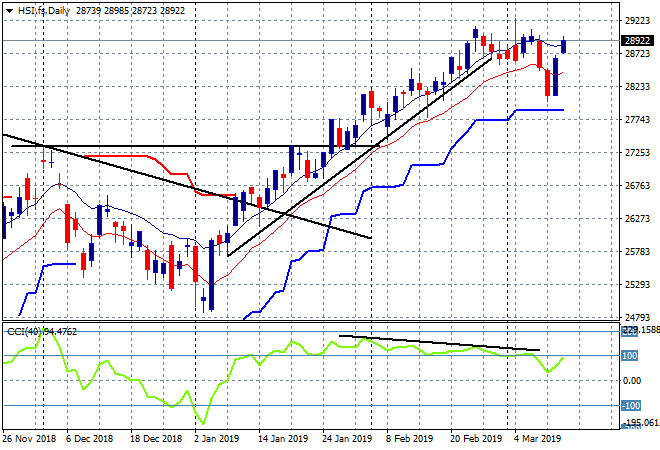Image resolution: width=660 pixels, height=450 pixels.
Task: Click the CCI -100 level label
Action: [631, 406]
